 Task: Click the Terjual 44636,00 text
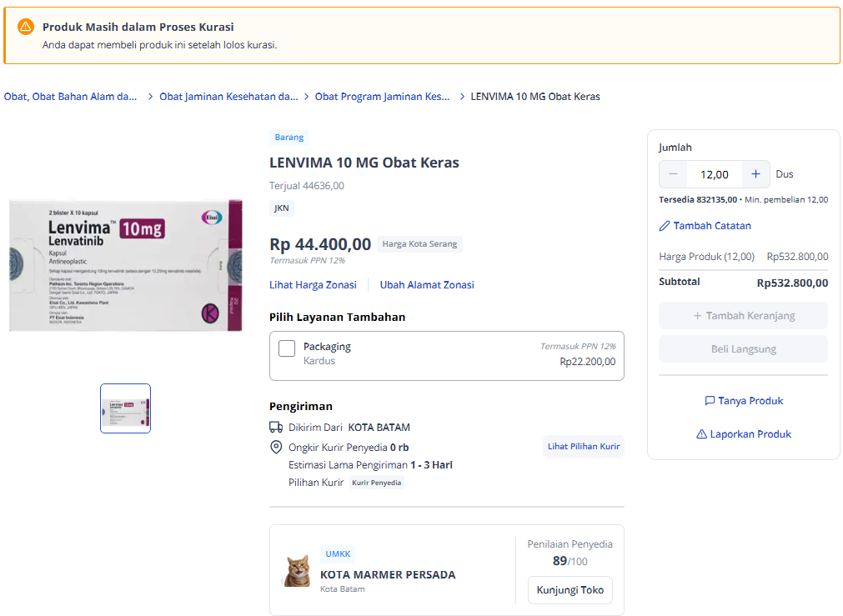pos(307,185)
